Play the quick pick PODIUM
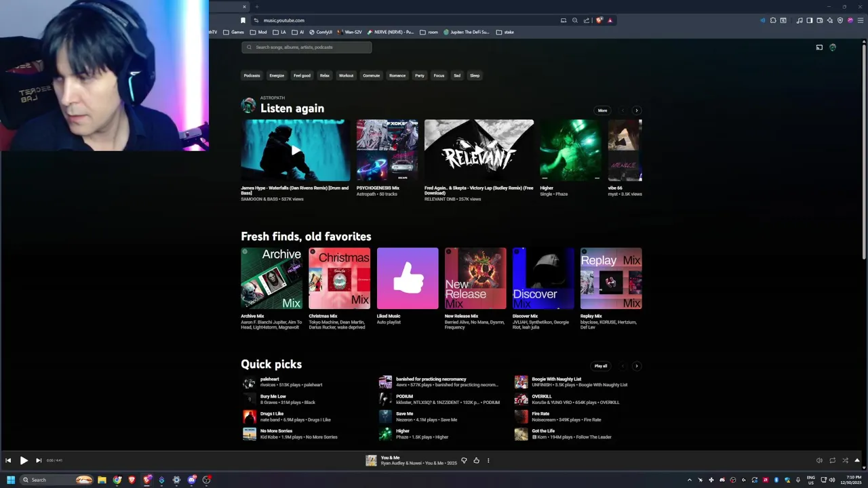Screen dimensions: 868x488 coord(385,399)
